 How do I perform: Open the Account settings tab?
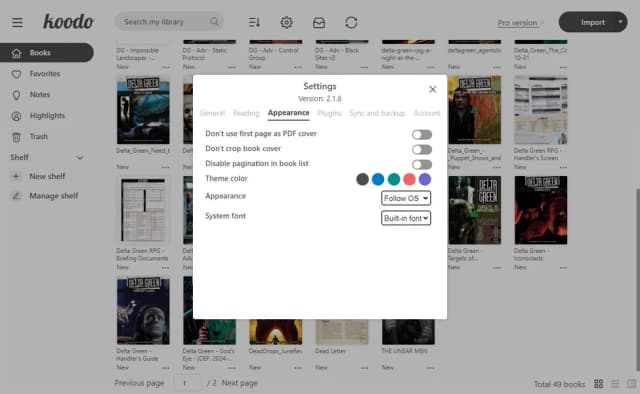[427, 113]
